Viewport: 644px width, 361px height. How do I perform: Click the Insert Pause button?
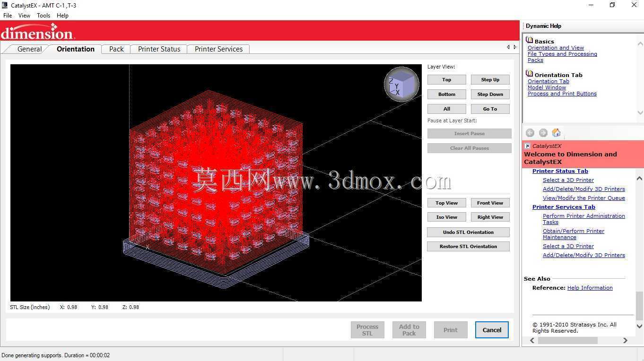470,134
